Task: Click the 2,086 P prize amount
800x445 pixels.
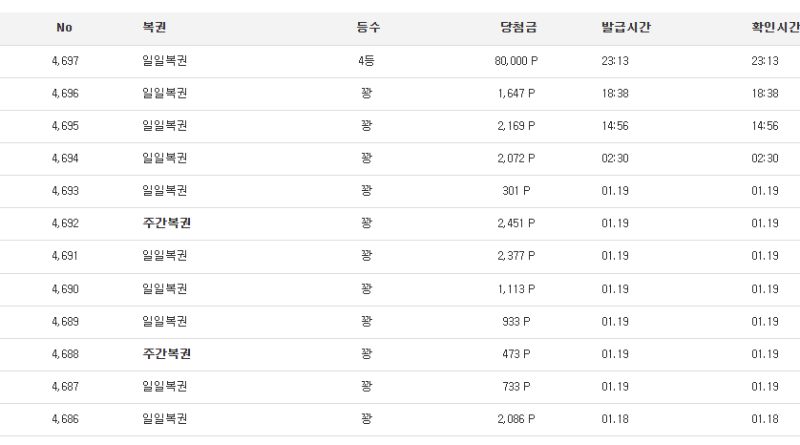Action: 516,419
